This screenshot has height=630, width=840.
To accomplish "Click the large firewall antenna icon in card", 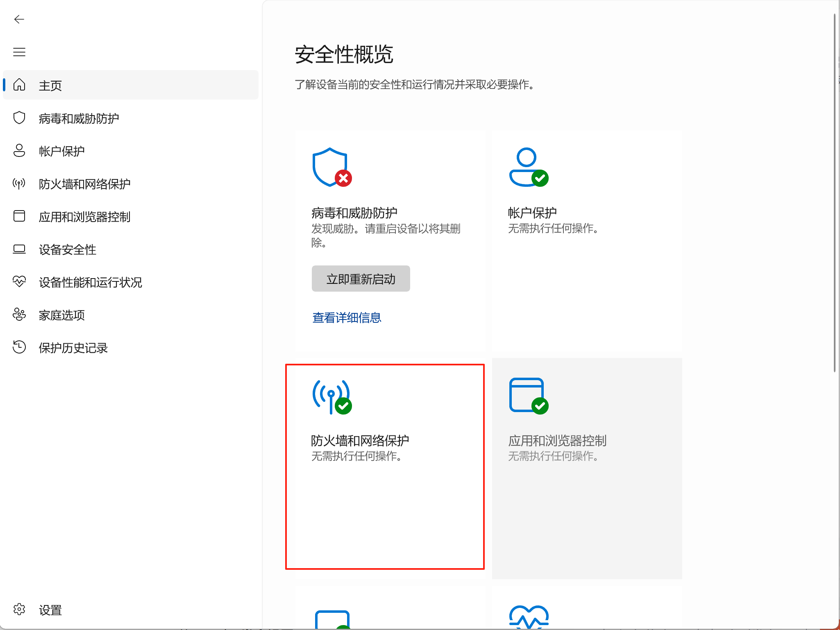I will pyautogui.click(x=332, y=397).
